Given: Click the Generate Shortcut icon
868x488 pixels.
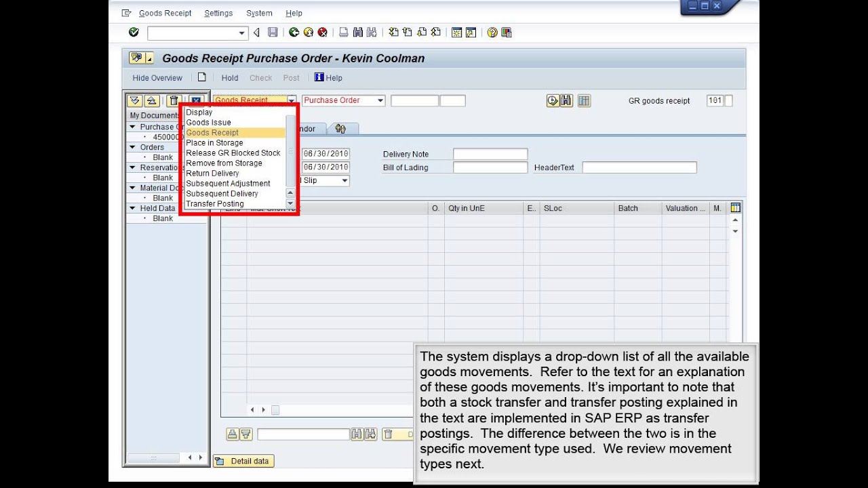Looking at the screenshot, I should [471, 33].
